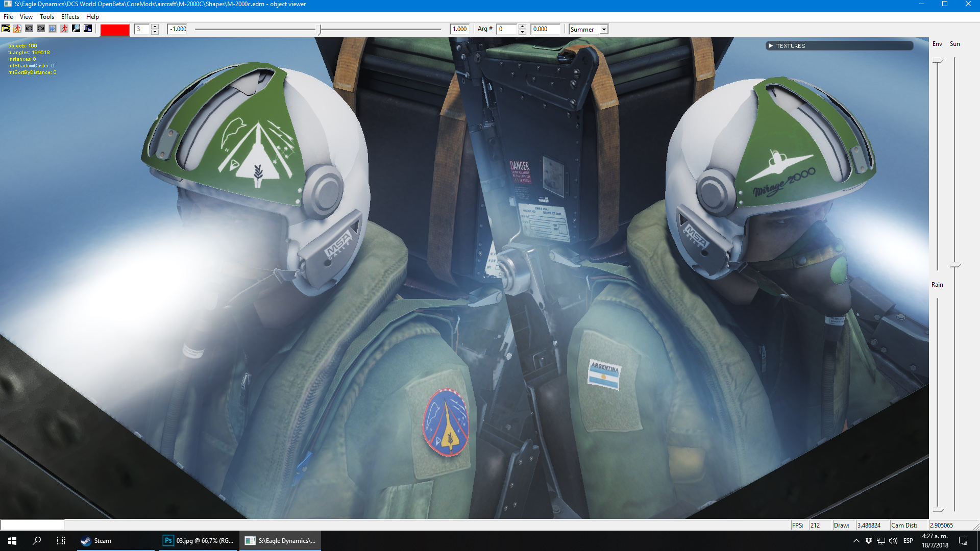Expand the TEXTURES panel triangle
The width and height of the screenshot is (980, 551).
[x=771, y=46]
